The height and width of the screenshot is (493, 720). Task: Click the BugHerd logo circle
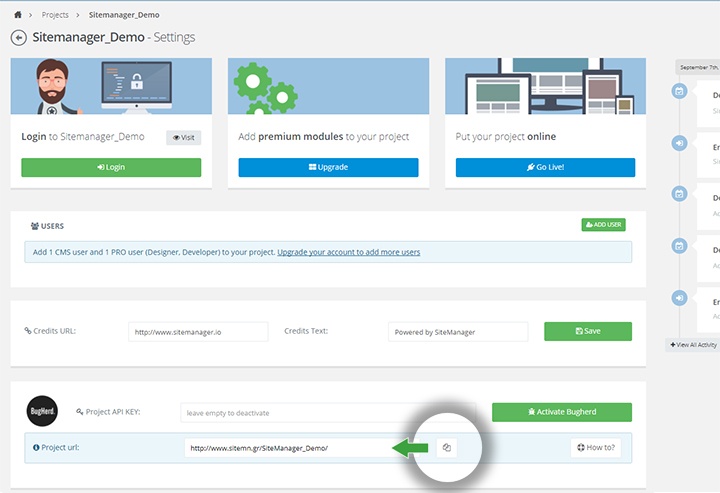(x=42, y=411)
